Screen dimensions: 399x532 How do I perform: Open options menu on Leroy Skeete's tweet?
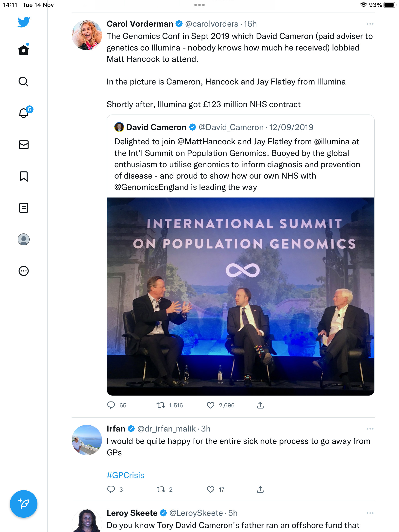pyautogui.click(x=370, y=513)
